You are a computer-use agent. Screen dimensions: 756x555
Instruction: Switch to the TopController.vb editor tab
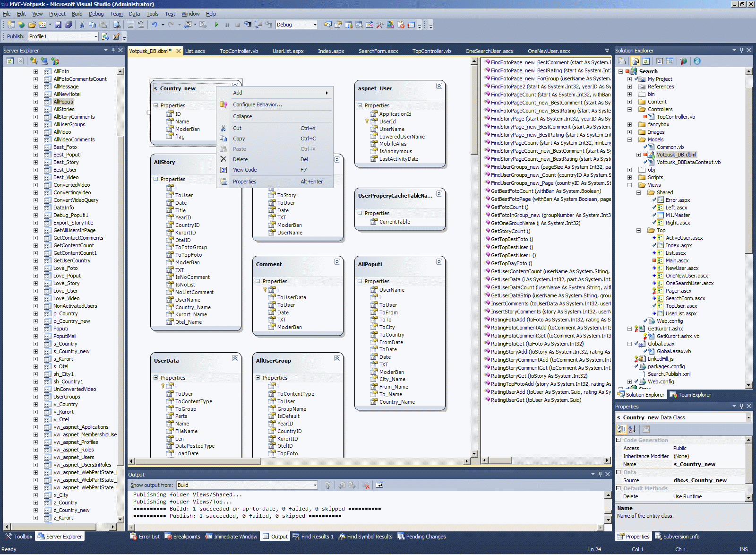(239, 51)
